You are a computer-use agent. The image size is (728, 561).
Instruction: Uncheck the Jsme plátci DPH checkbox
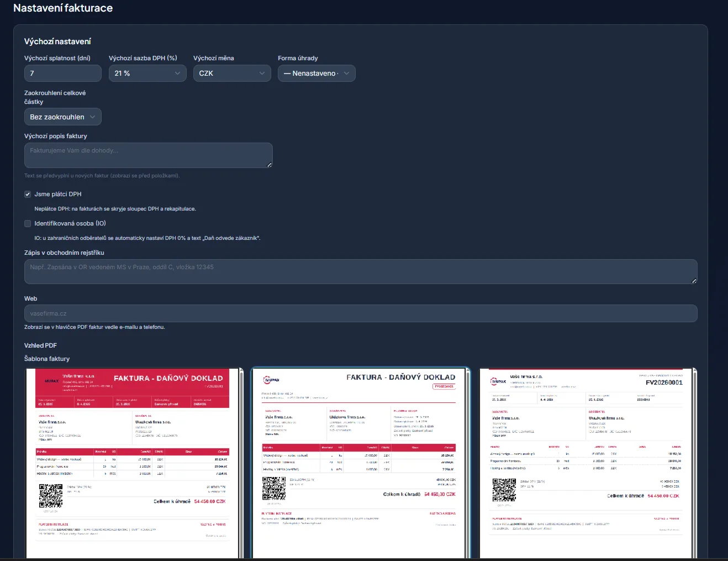pos(28,194)
